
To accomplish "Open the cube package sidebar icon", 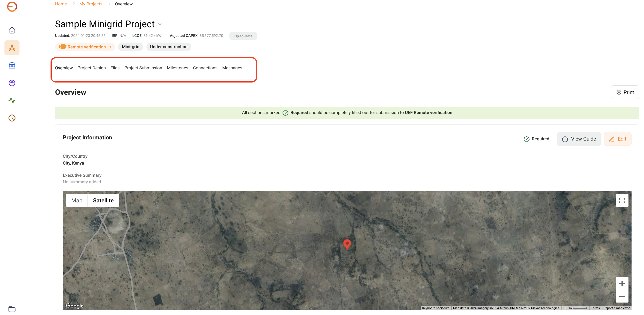I will tap(12, 83).
